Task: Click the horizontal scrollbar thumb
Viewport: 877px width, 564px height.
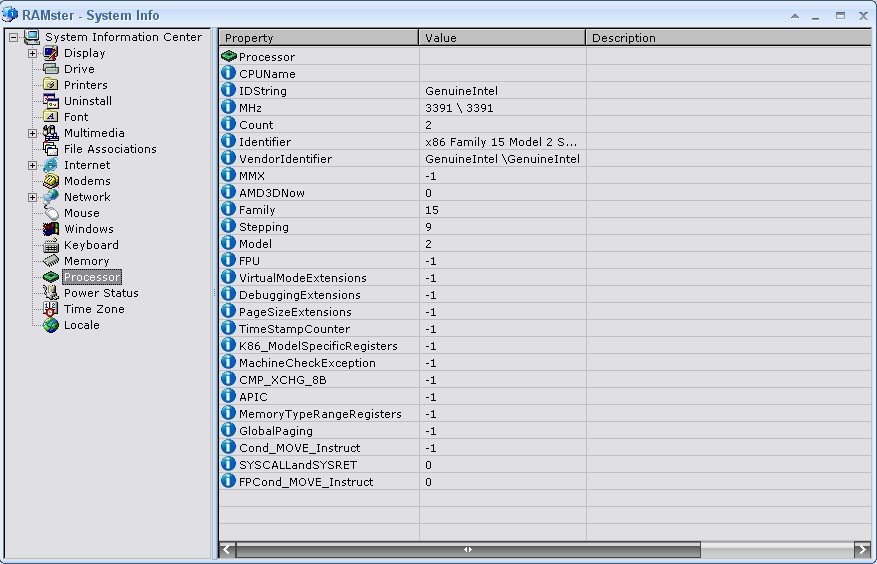Action: 468,549
